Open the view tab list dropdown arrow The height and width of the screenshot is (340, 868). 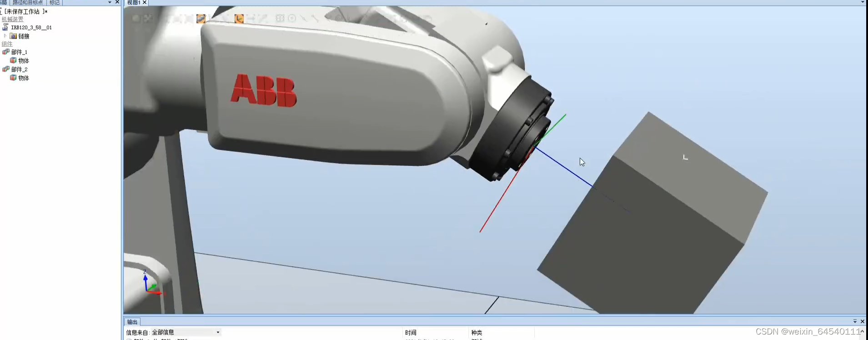(x=863, y=2)
